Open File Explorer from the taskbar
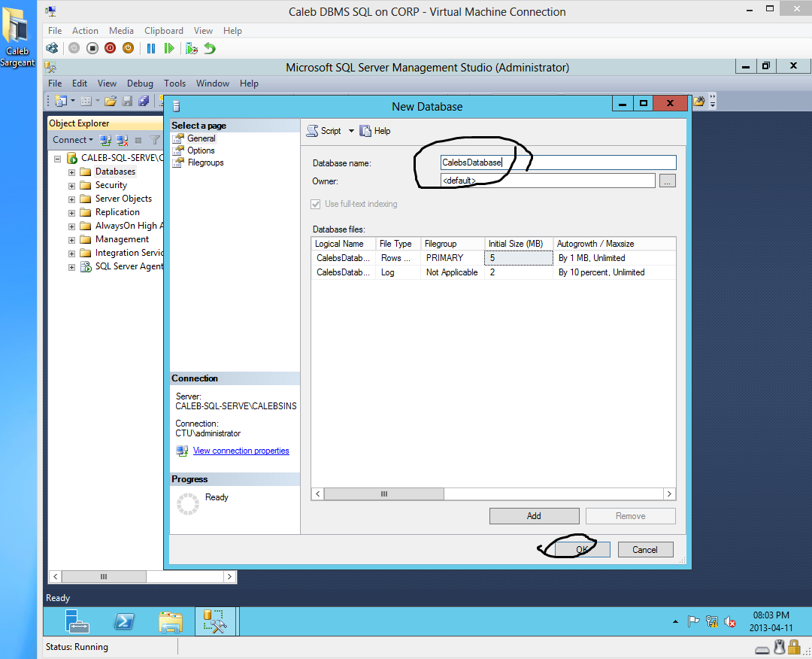This screenshot has width=812, height=659. 171,621
